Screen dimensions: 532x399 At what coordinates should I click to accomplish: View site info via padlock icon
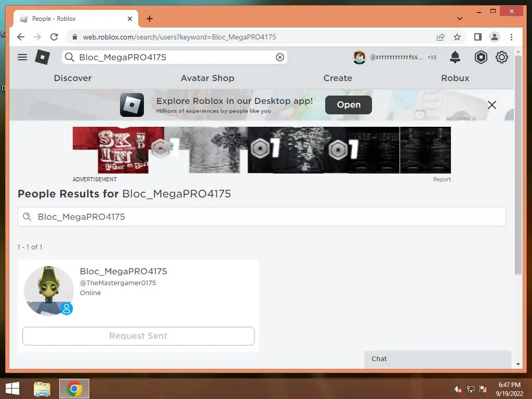[75, 37]
